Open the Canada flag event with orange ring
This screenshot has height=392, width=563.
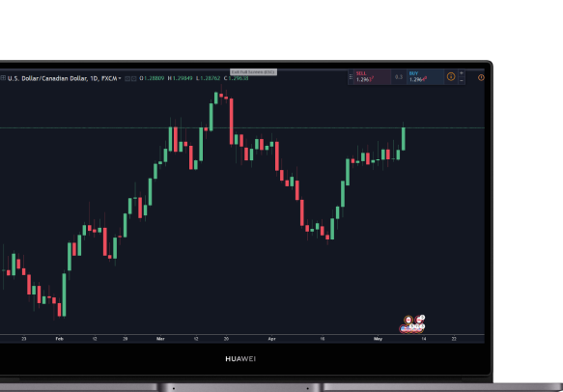408,320
